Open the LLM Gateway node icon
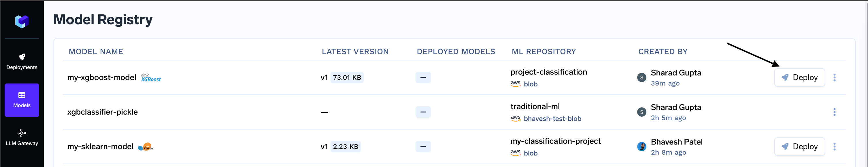This screenshot has width=868, height=167. pos(22,133)
